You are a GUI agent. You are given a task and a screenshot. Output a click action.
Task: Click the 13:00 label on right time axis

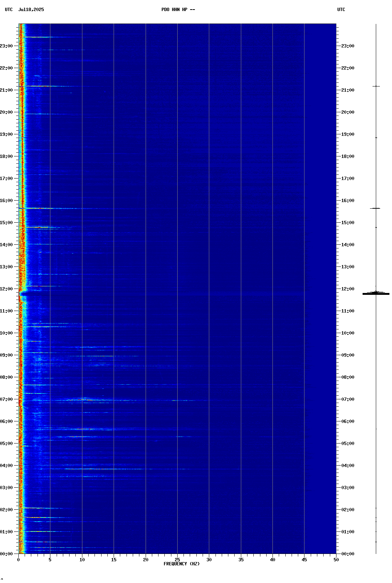tap(348, 267)
